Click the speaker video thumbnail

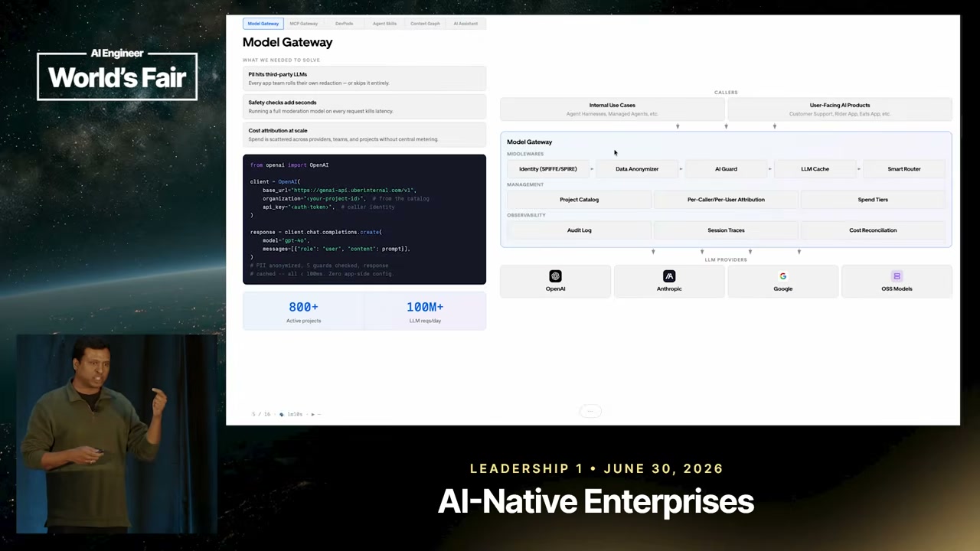(116, 434)
